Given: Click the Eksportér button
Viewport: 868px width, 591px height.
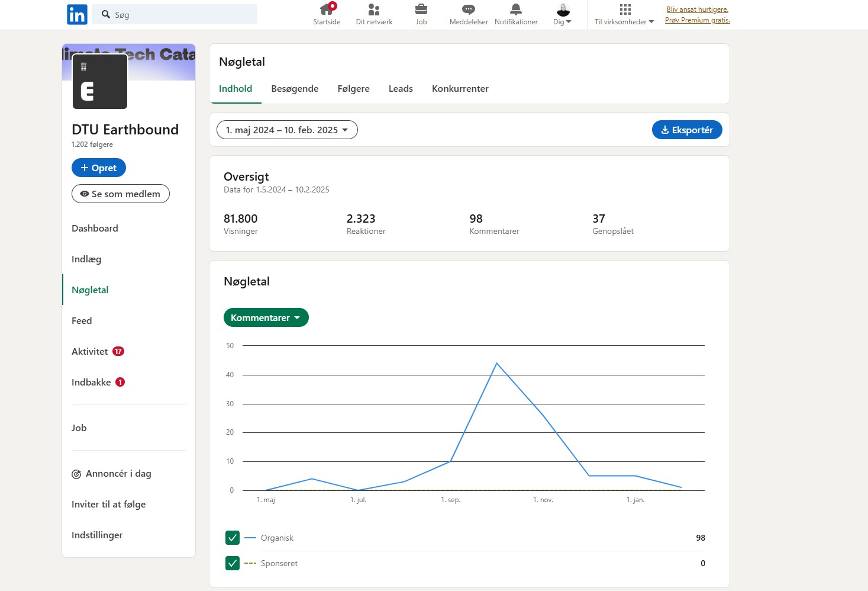Looking at the screenshot, I should 687,130.
